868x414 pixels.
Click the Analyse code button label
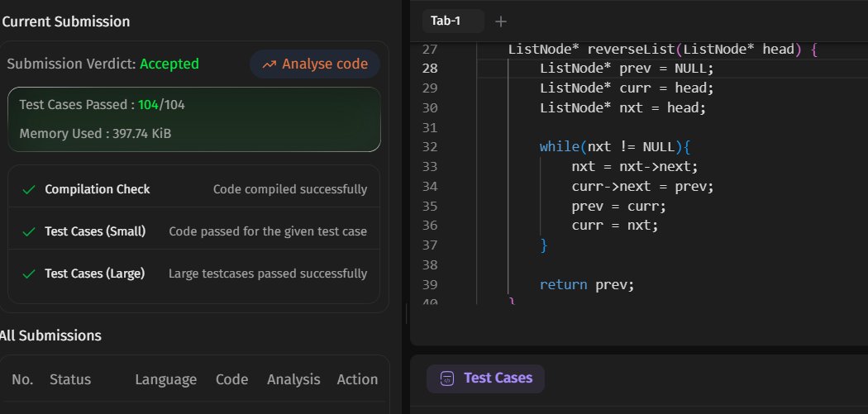325,64
